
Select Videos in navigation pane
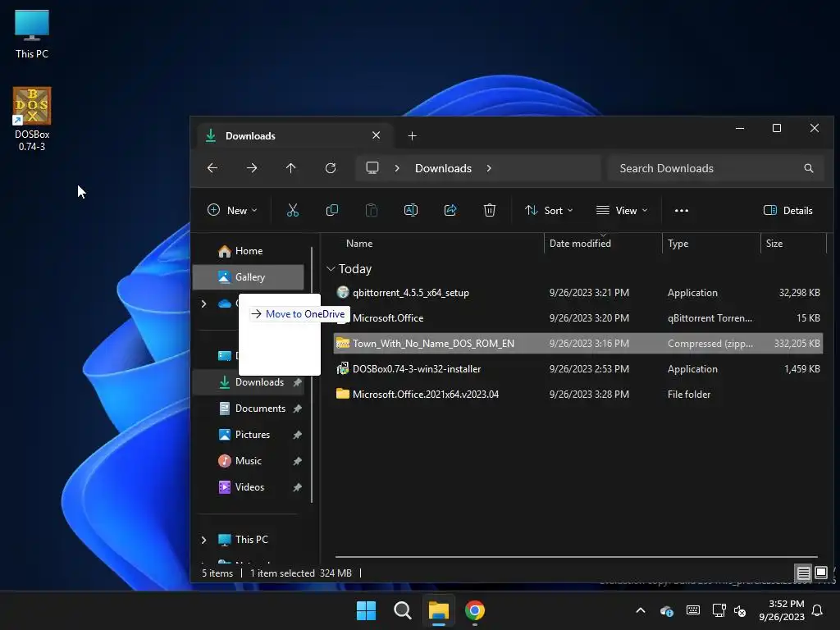(x=248, y=487)
